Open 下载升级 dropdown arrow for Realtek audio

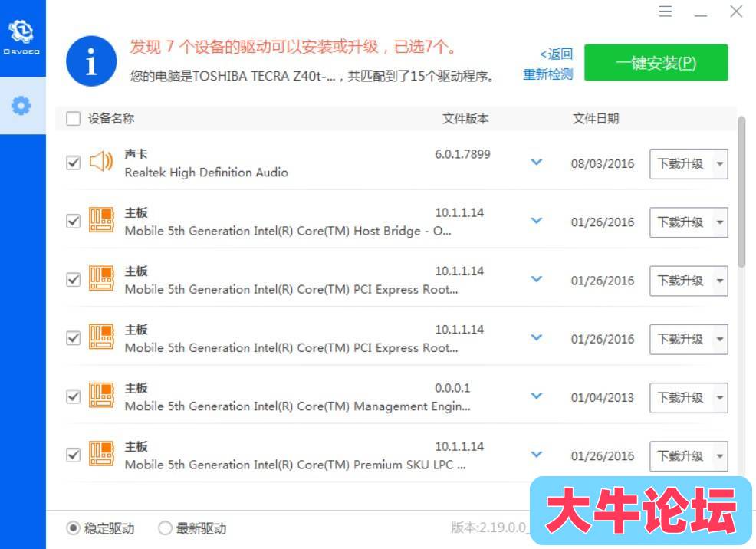[720, 164]
